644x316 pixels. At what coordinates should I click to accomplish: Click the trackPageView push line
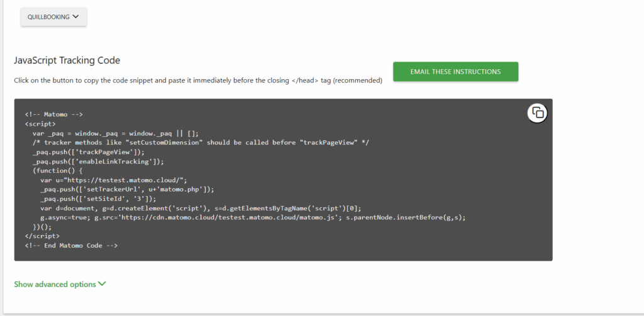coord(88,152)
